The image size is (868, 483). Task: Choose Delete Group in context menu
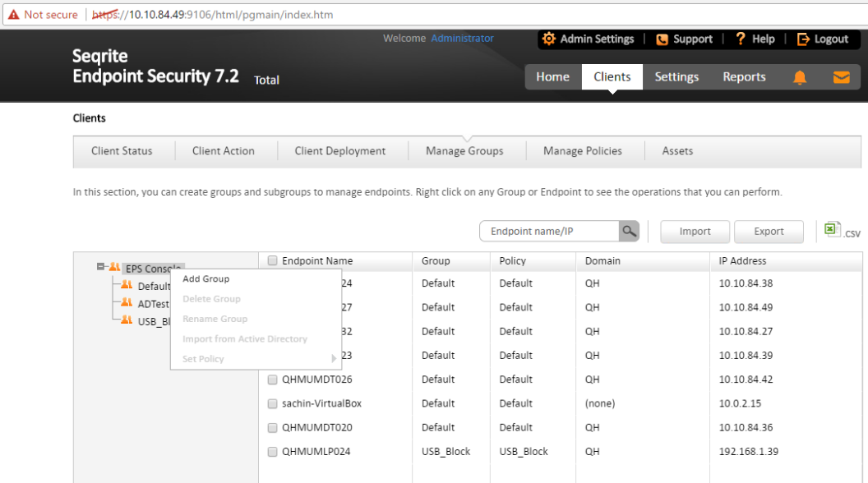coord(211,299)
